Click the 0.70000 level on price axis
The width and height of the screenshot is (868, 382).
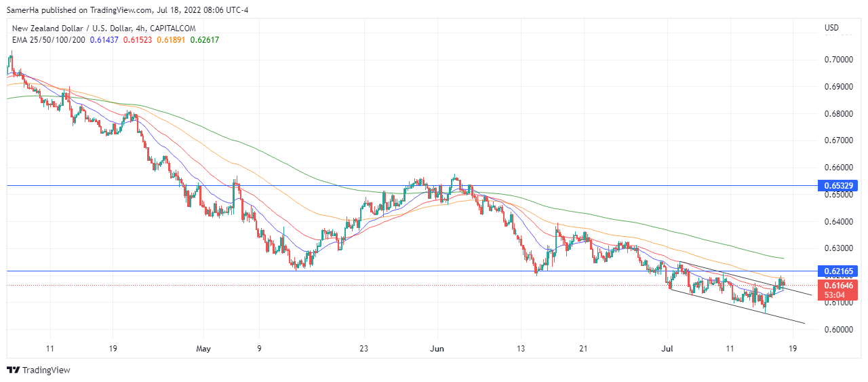(838, 60)
